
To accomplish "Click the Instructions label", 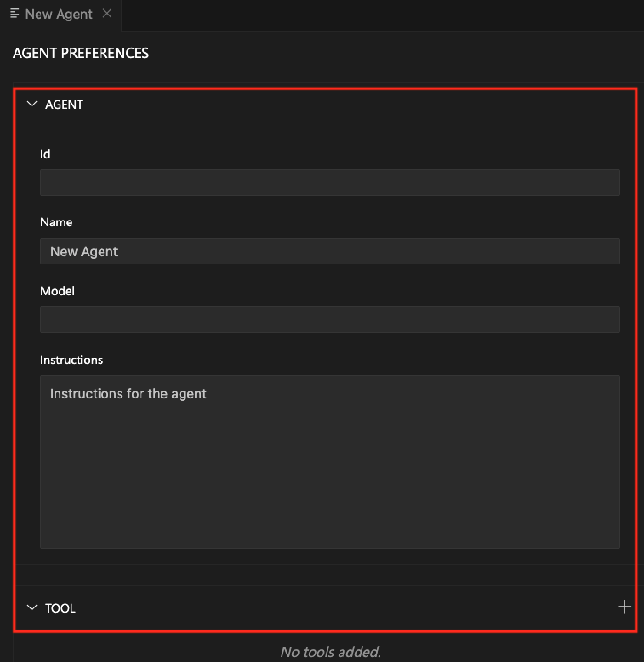I will coord(71,360).
